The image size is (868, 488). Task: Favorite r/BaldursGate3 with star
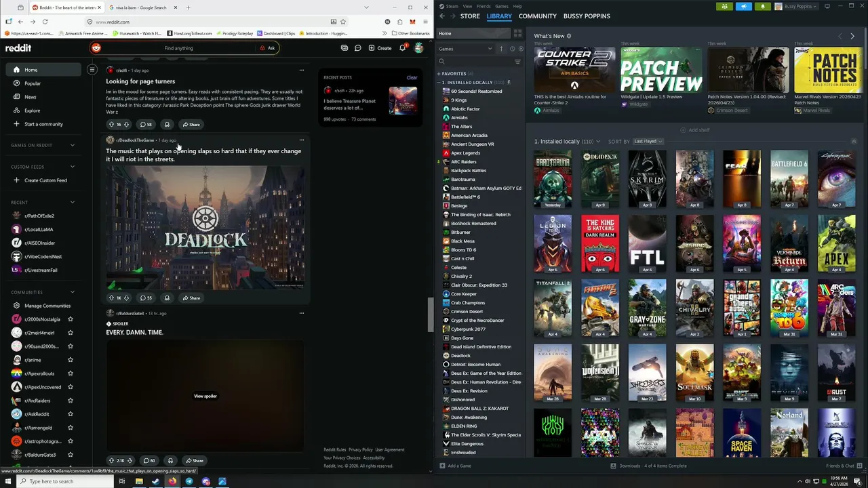[71, 455]
